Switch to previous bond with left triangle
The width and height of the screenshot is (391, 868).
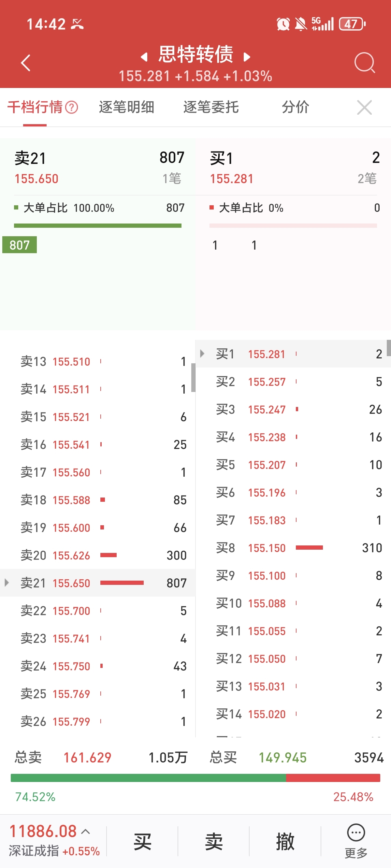pos(144,57)
